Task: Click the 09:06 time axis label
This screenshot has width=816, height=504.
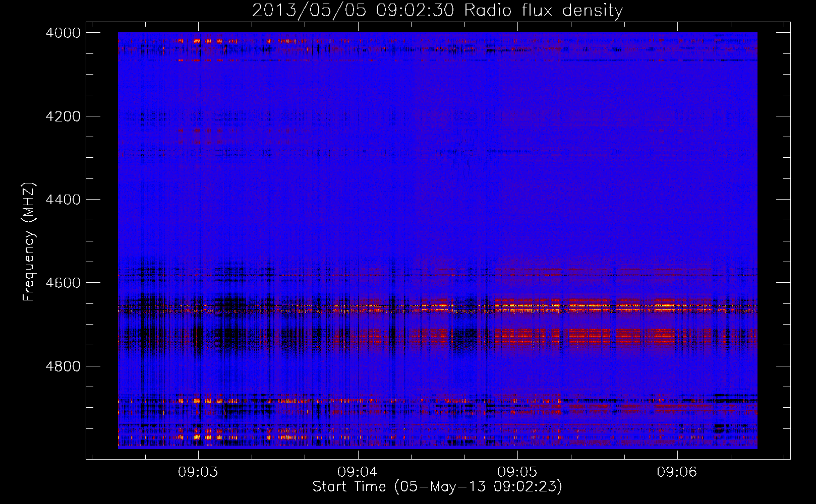Action: (x=677, y=472)
